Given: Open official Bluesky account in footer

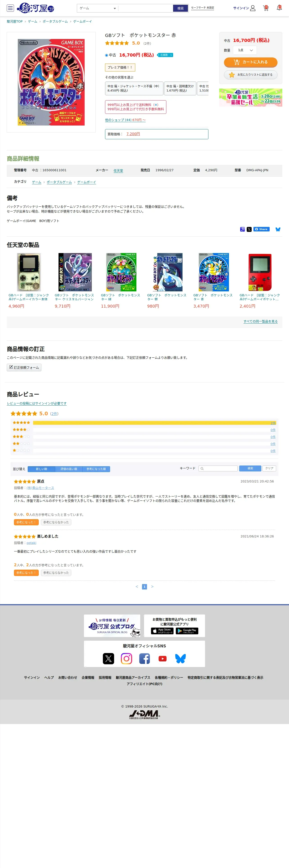Looking at the screenshot, I should [180, 658].
